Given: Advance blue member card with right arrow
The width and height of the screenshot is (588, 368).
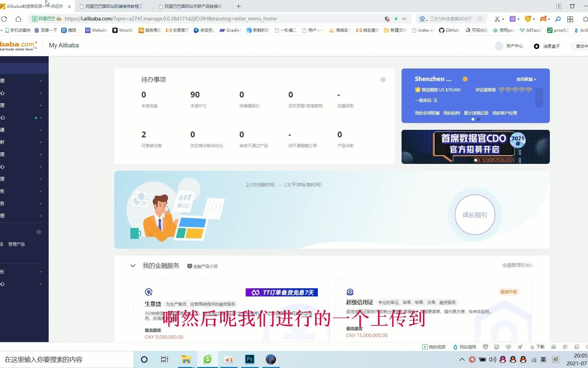Looking at the screenshot, I should [539, 98].
